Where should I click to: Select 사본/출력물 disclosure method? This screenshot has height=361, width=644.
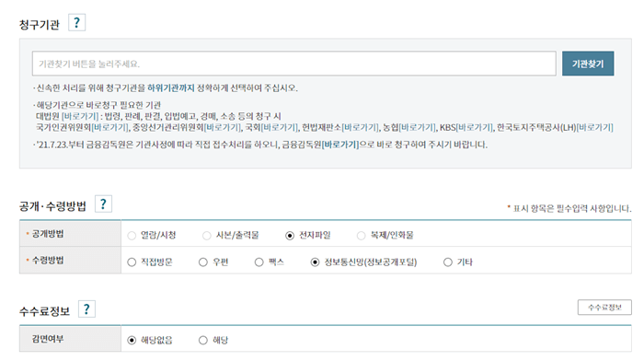pyautogui.click(x=207, y=236)
